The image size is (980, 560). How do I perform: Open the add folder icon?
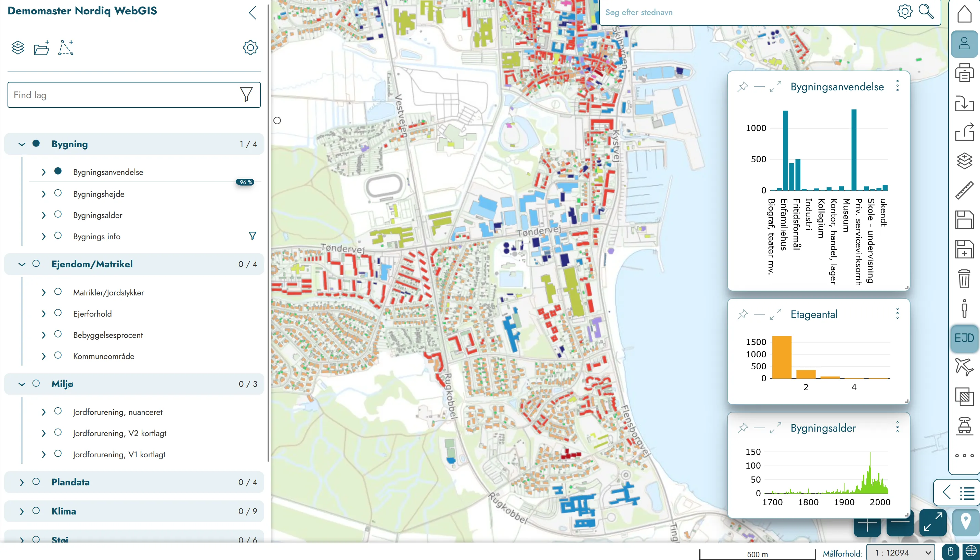tap(41, 48)
